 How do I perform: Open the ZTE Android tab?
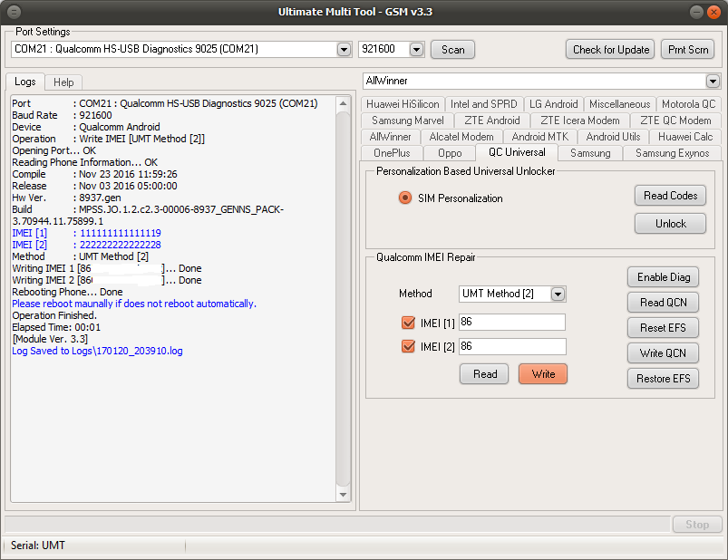[492, 121]
